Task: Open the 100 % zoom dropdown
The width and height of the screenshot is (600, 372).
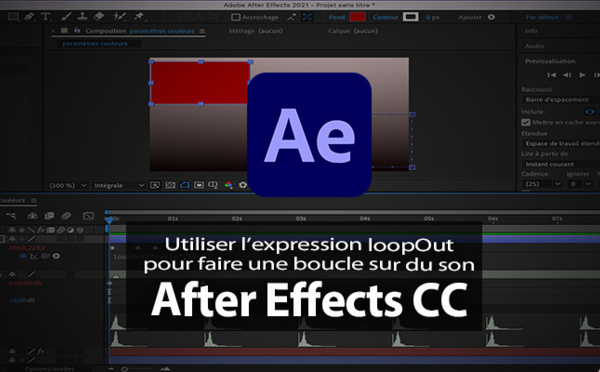Action: [67, 185]
